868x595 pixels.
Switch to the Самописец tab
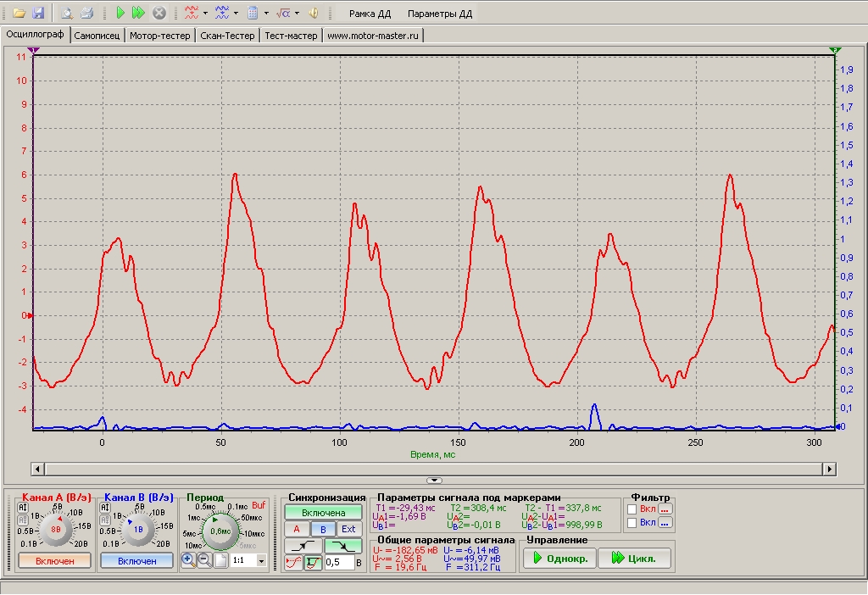tap(97, 36)
